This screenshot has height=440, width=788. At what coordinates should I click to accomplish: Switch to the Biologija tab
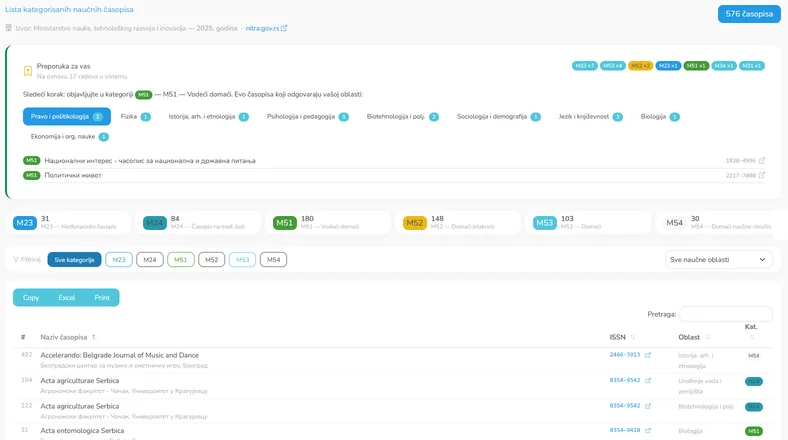(x=660, y=117)
